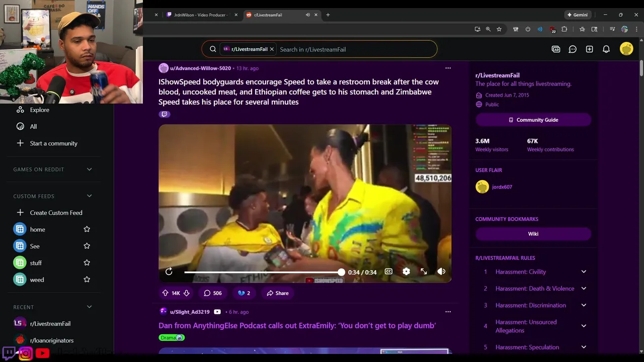The height and width of the screenshot is (362, 644).
Task: Open a new browser tab
Action: 328,15
